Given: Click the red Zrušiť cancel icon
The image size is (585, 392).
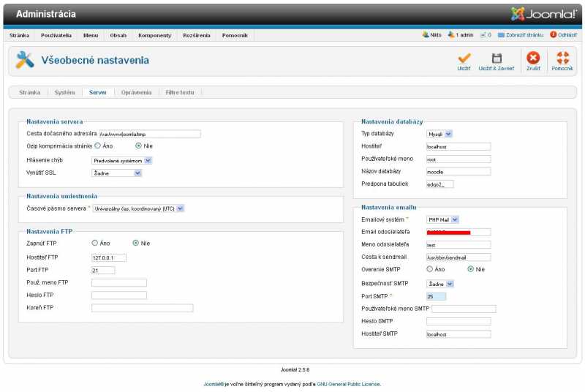Looking at the screenshot, I should click(x=533, y=58).
